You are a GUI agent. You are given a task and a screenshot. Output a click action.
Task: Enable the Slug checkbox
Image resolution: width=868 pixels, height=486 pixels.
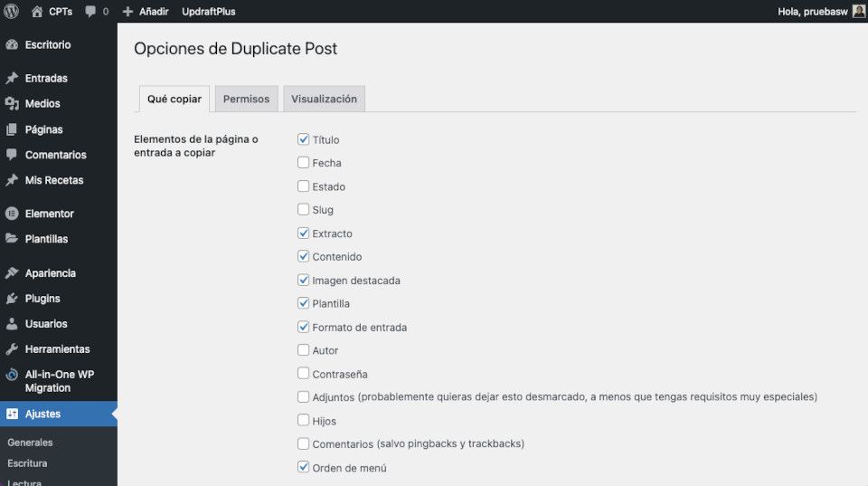coord(303,209)
